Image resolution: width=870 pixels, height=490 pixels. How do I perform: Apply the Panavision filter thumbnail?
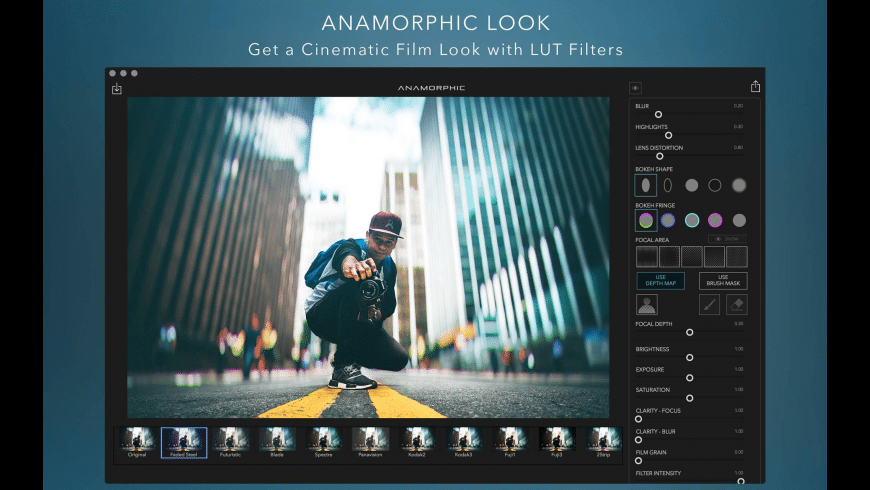point(370,442)
